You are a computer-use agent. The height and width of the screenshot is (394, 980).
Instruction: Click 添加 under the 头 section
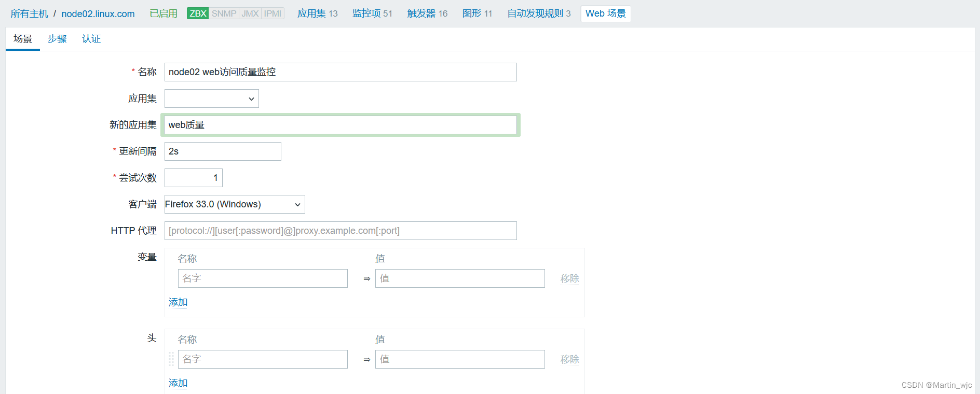pos(178,383)
